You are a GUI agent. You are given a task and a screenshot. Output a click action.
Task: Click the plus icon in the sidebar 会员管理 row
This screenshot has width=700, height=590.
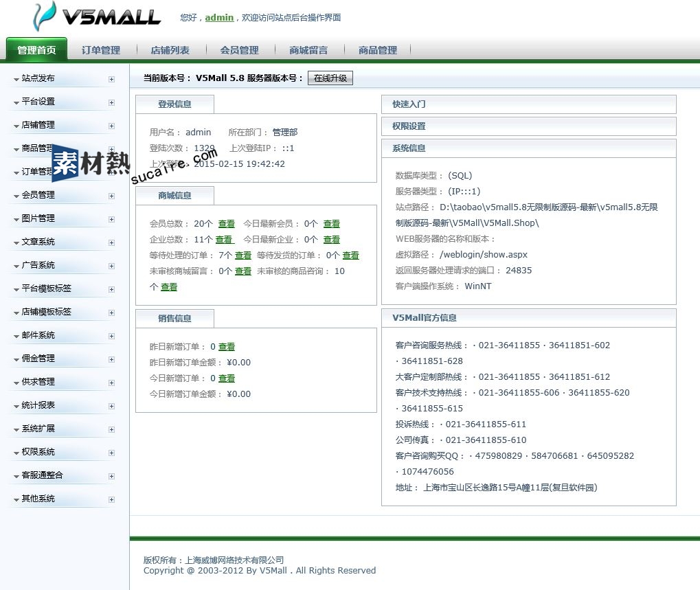click(111, 196)
